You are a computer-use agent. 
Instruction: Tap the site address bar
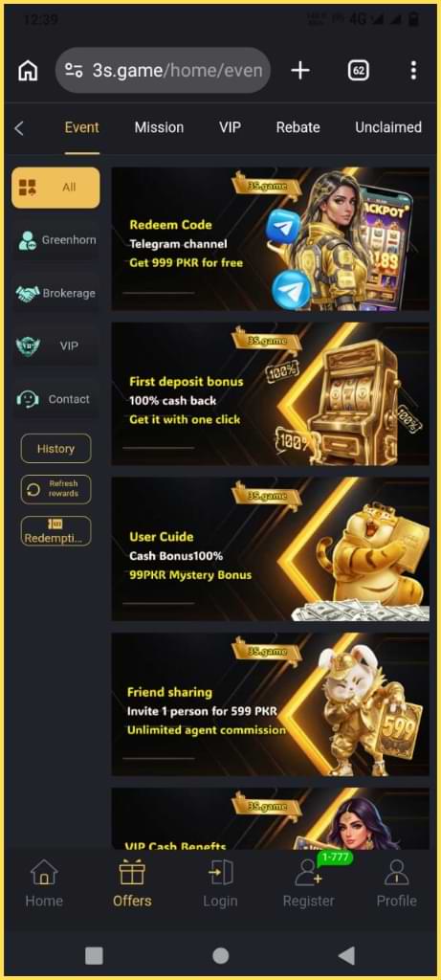tap(163, 71)
